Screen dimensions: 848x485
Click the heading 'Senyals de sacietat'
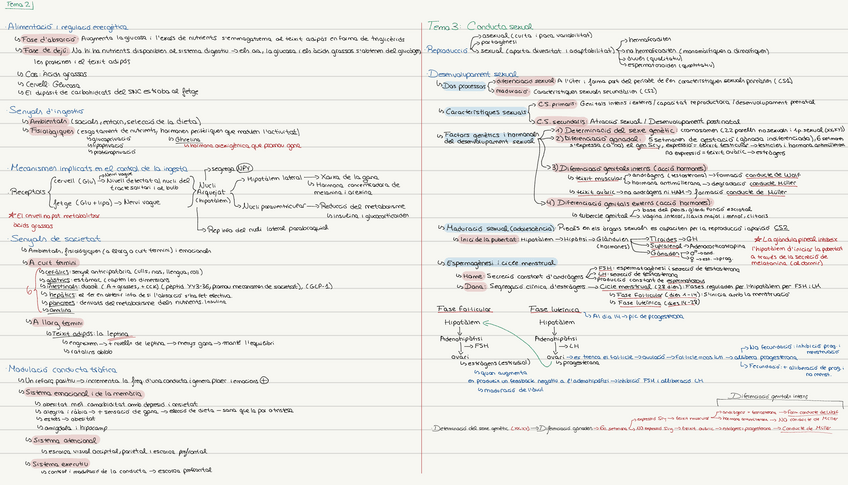point(55,238)
